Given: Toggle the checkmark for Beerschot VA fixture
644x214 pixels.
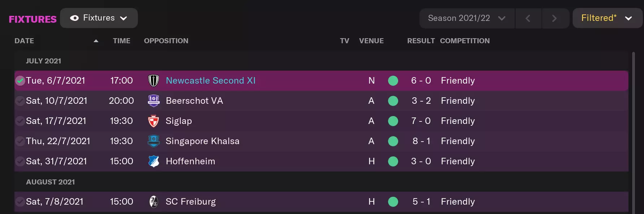Looking at the screenshot, I should tap(20, 101).
